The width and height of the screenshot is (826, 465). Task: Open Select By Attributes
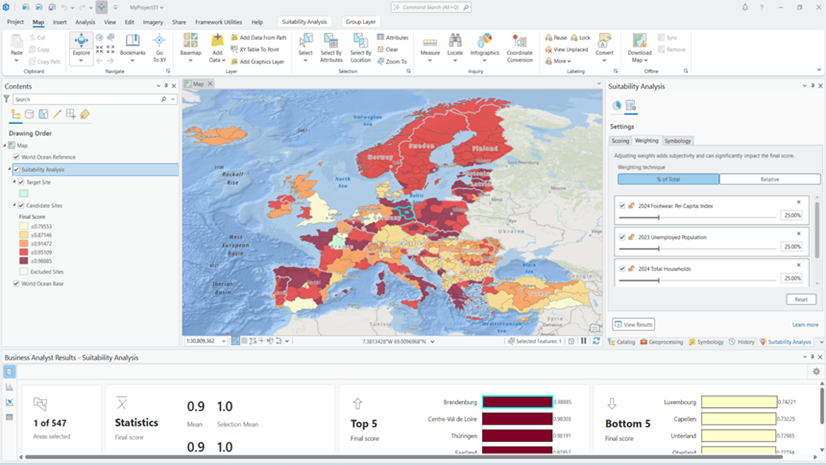coord(331,47)
